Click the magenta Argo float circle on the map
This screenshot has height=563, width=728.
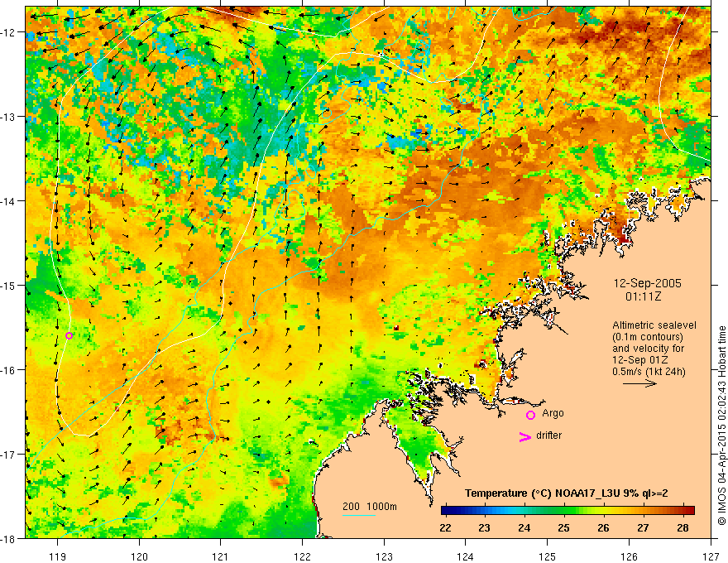click(x=69, y=336)
